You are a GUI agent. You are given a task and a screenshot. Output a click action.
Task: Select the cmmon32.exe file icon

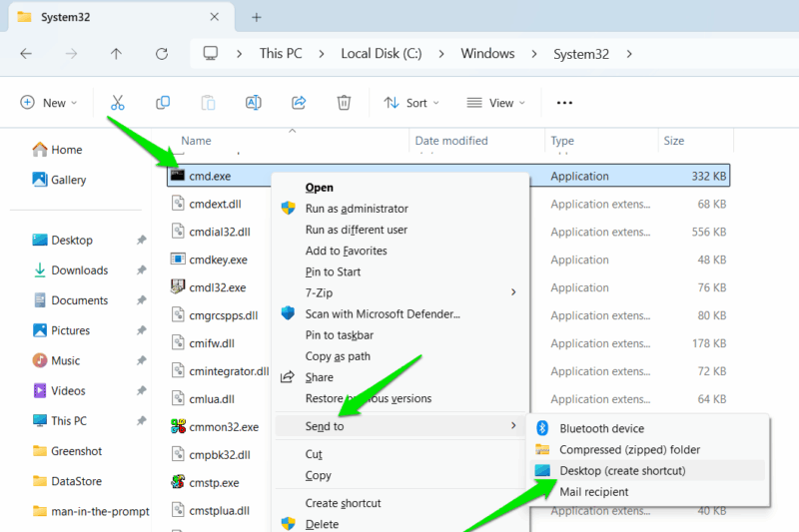pos(178,426)
